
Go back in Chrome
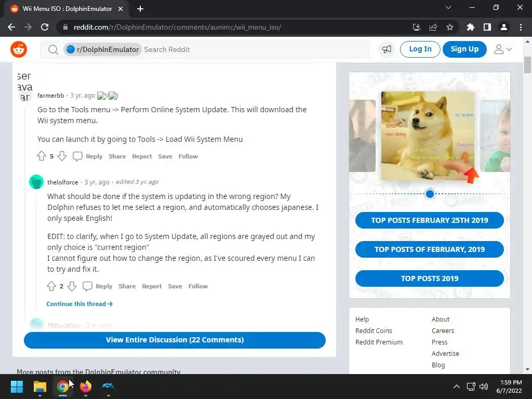11,27
